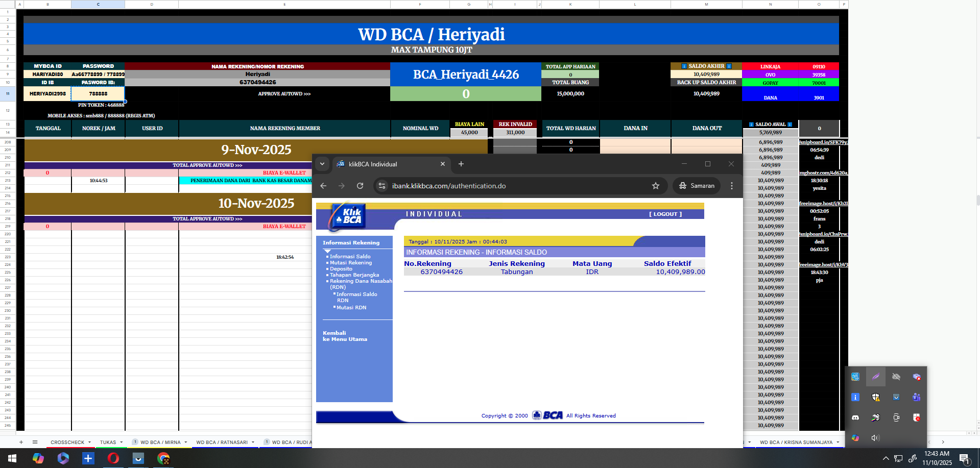Open WD BCA / RATNASARI tab dropdown
The image size is (980, 468).
point(253,442)
